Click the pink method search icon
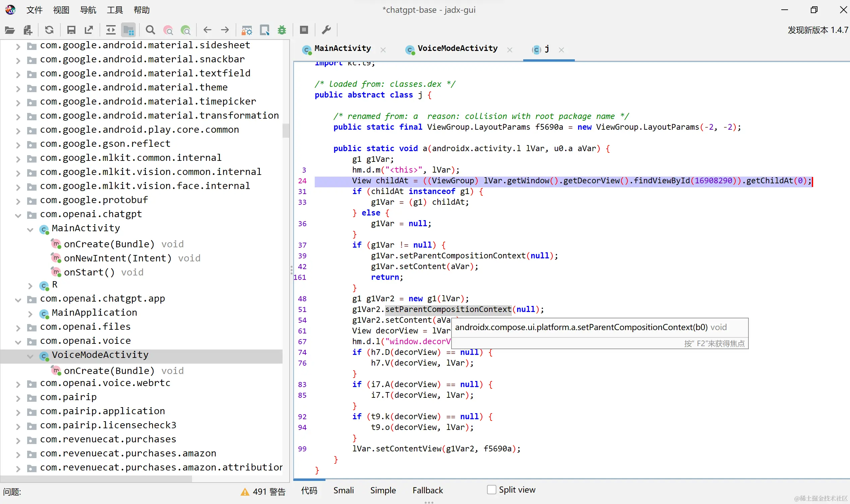Image resolution: width=850 pixels, height=504 pixels. (168, 30)
